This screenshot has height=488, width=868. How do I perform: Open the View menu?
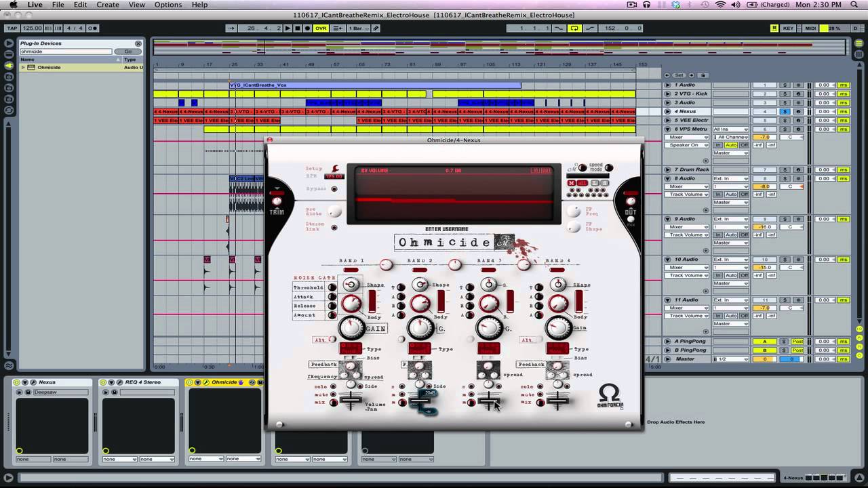[x=137, y=5]
